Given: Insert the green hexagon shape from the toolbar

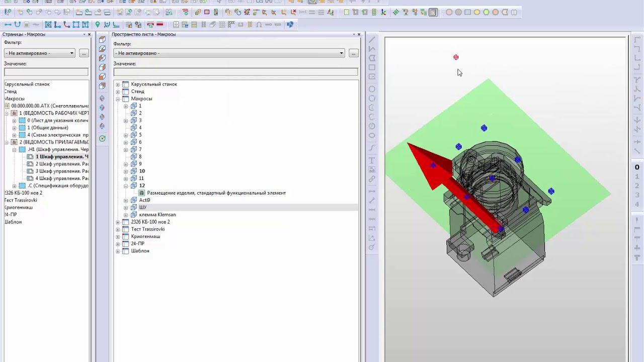Looking at the screenshot, I should point(486,12).
